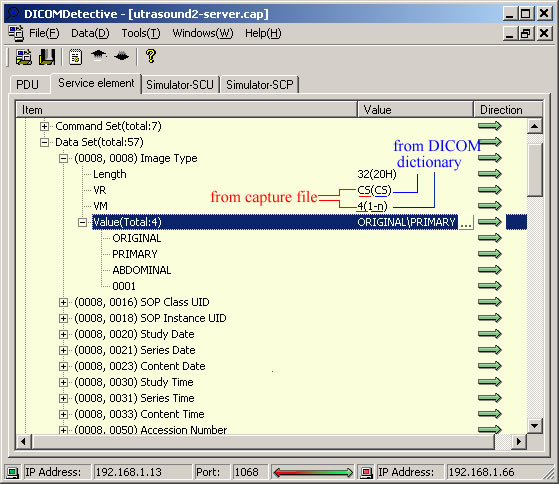The height and width of the screenshot is (484, 559).
Task: Switch to the Simulator-SCU tab
Action: pos(180,85)
